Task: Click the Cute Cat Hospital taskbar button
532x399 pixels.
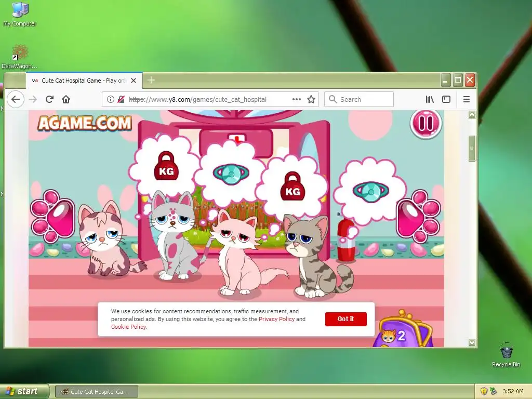Action: tap(96, 392)
